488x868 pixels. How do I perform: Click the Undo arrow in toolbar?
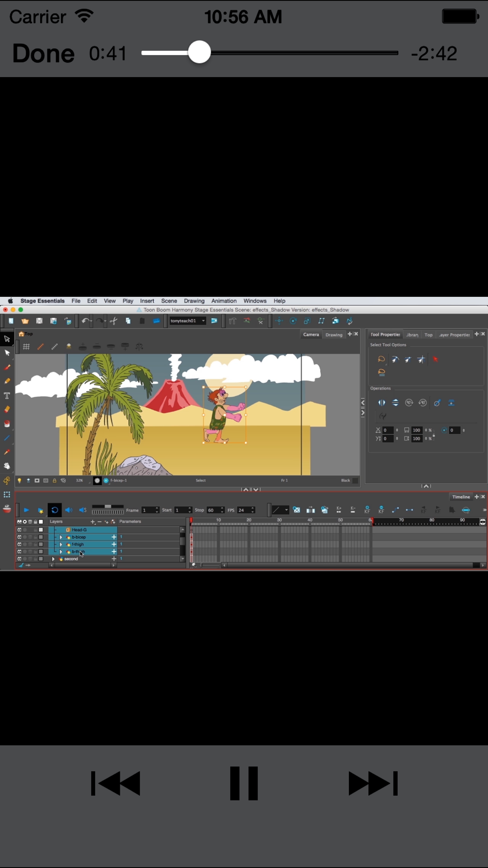(85, 321)
